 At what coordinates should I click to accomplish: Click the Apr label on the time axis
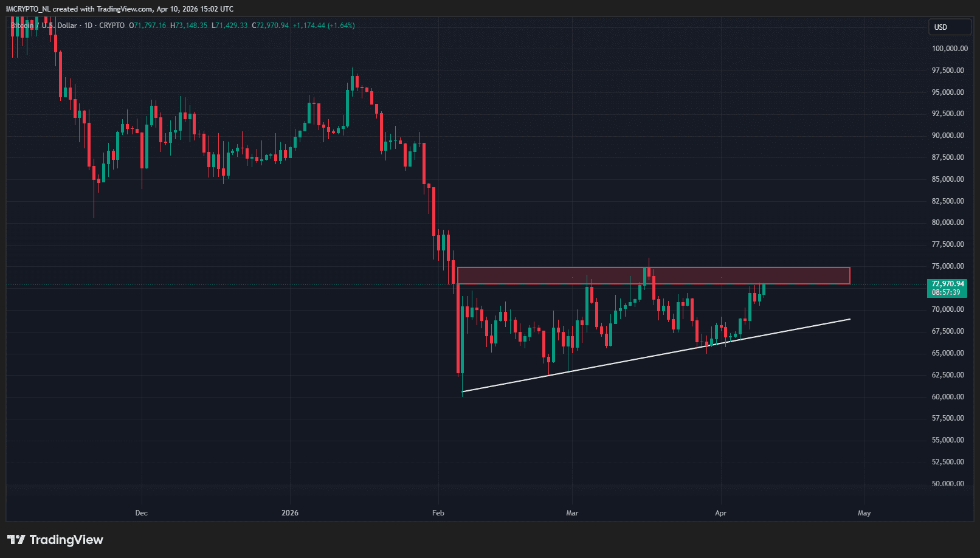click(720, 513)
